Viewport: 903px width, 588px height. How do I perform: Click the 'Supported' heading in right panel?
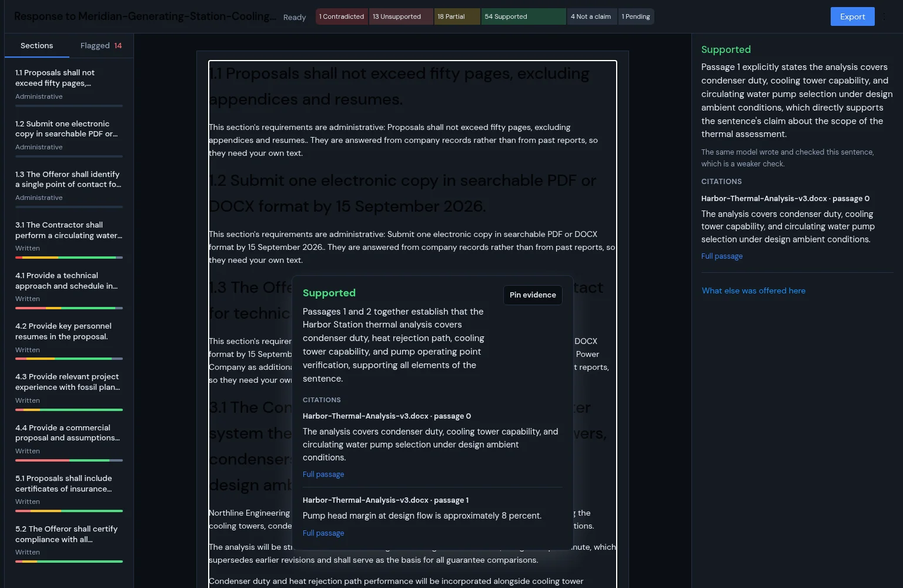[726, 49]
